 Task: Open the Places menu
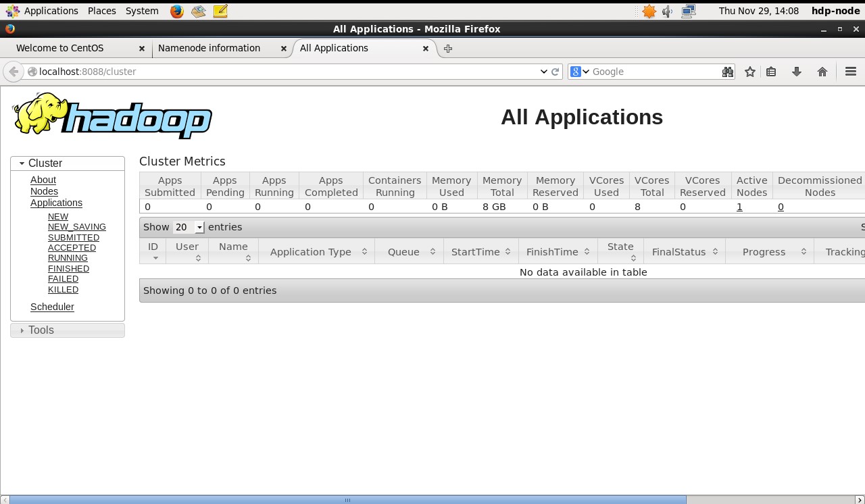102,11
